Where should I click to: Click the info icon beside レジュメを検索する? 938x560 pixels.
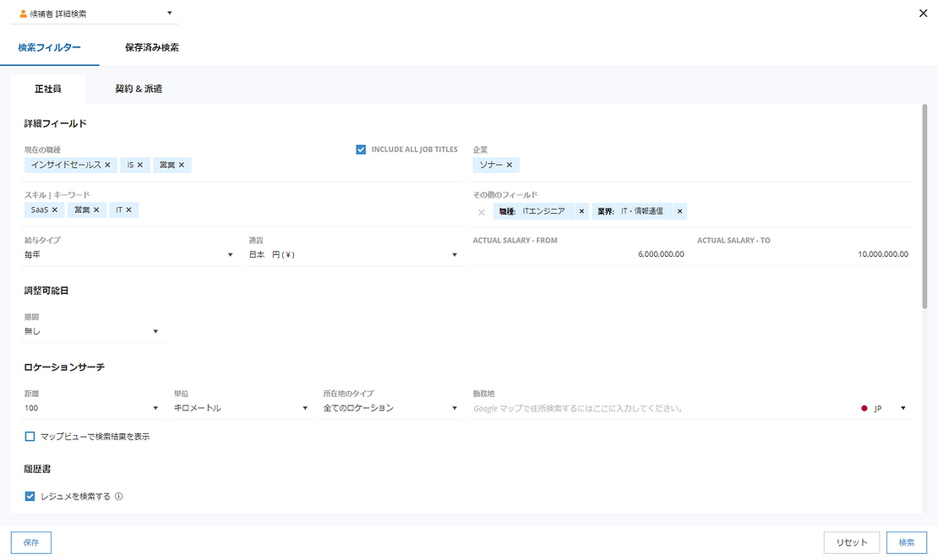pyautogui.click(x=119, y=497)
